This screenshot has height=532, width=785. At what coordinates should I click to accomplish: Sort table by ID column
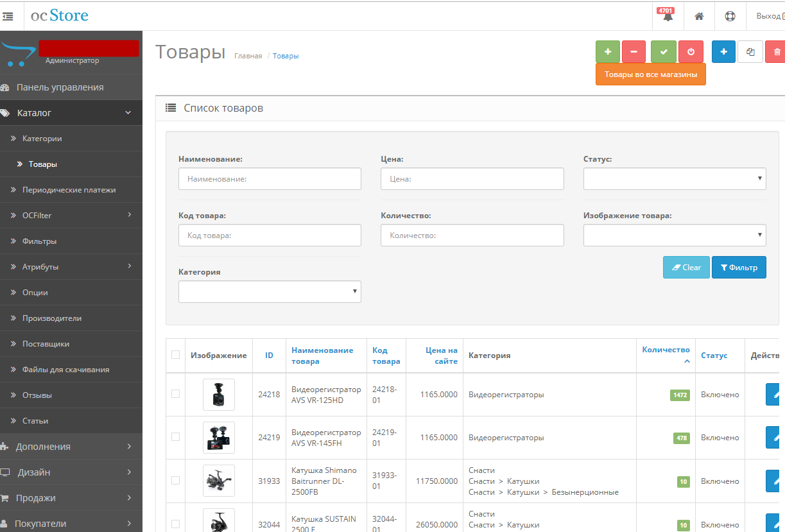[269, 356]
